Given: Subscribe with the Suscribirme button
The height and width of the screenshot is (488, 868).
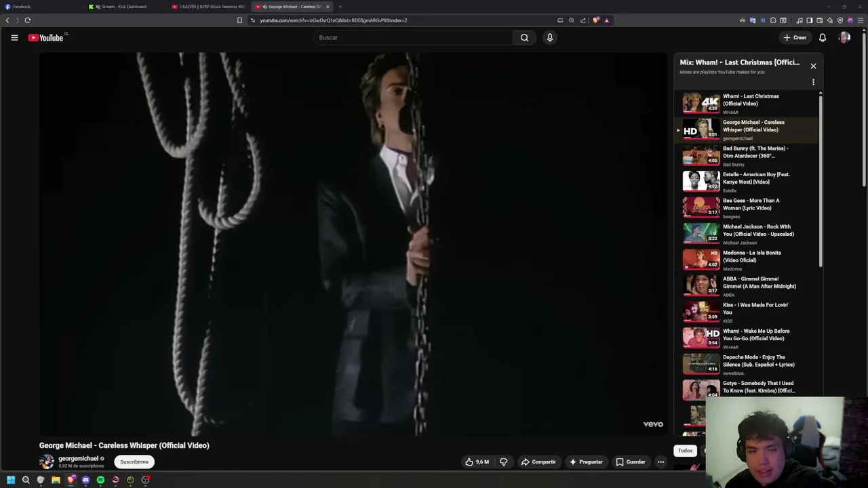Looking at the screenshot, I should click(x=134, y=462).
